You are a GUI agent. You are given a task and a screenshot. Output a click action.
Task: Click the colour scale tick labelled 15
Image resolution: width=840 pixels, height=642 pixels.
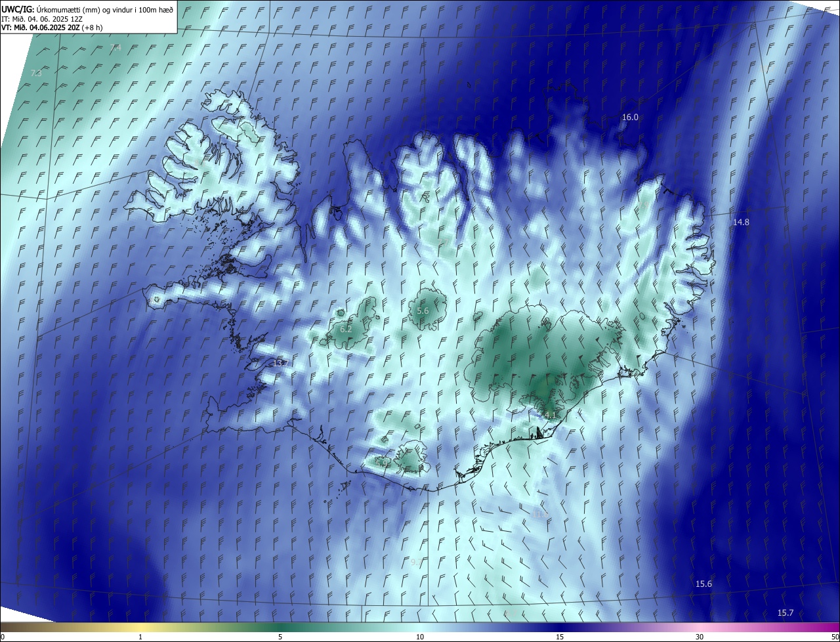point(560,637)
